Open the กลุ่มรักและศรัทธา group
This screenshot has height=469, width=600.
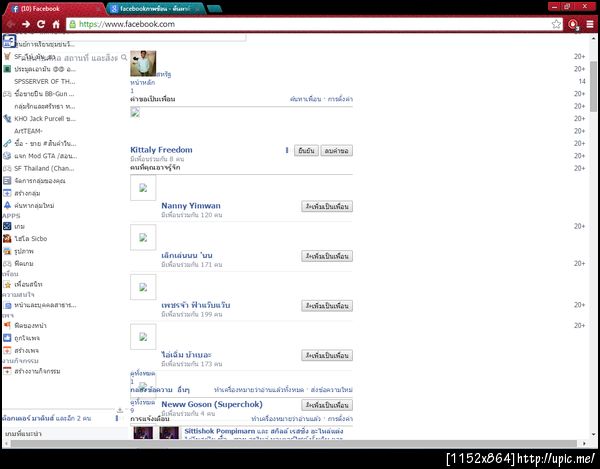point(45,106)
